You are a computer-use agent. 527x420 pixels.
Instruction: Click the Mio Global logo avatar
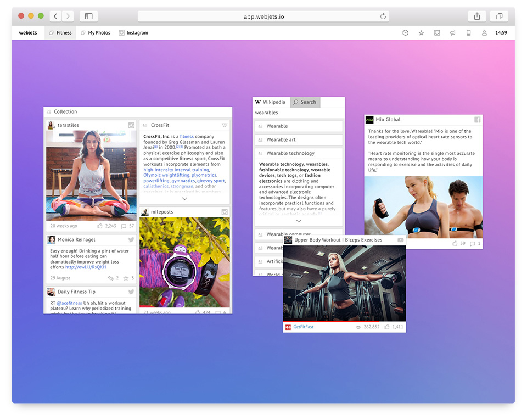click(369, 119)
